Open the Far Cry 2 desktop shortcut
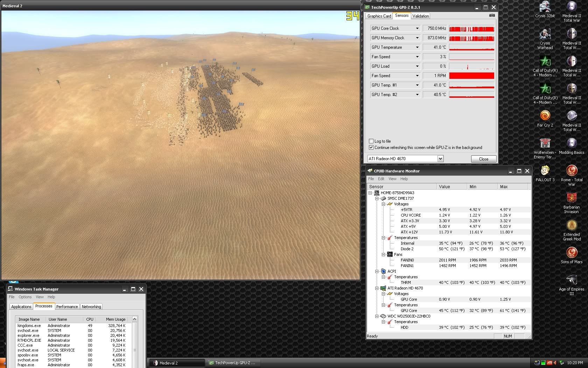Image resolution: width=588 pixels, height=368 pixels. click(x=545, y=116)
